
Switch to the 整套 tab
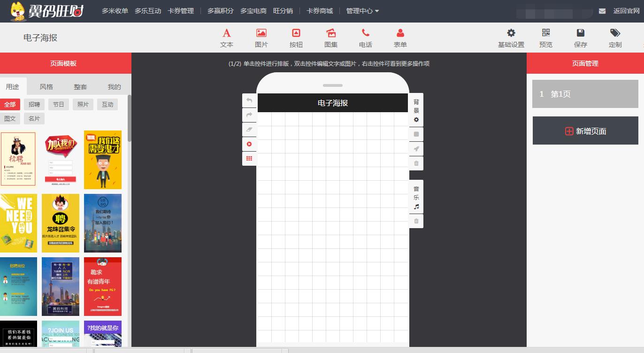[x=80, y=87]
